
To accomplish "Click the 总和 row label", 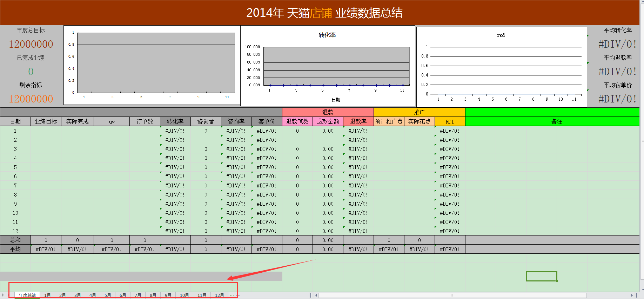I will 15,240.
